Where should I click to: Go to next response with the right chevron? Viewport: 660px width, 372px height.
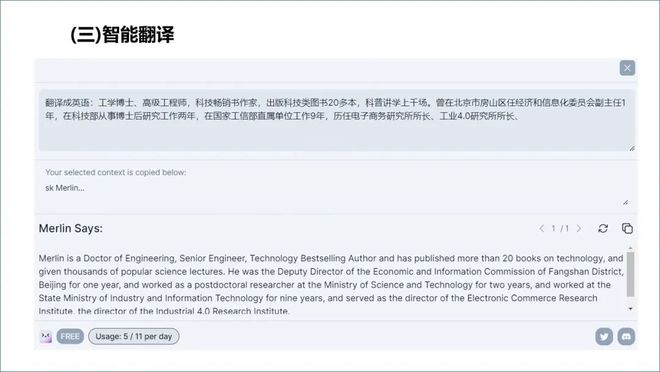[x=579, y=228]
